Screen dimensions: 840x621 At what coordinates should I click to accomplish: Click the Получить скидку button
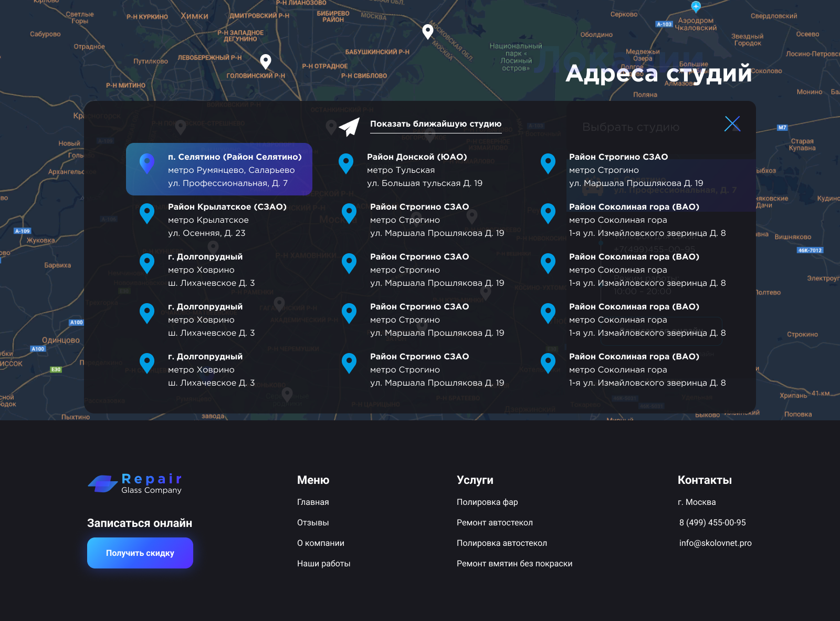140,553
